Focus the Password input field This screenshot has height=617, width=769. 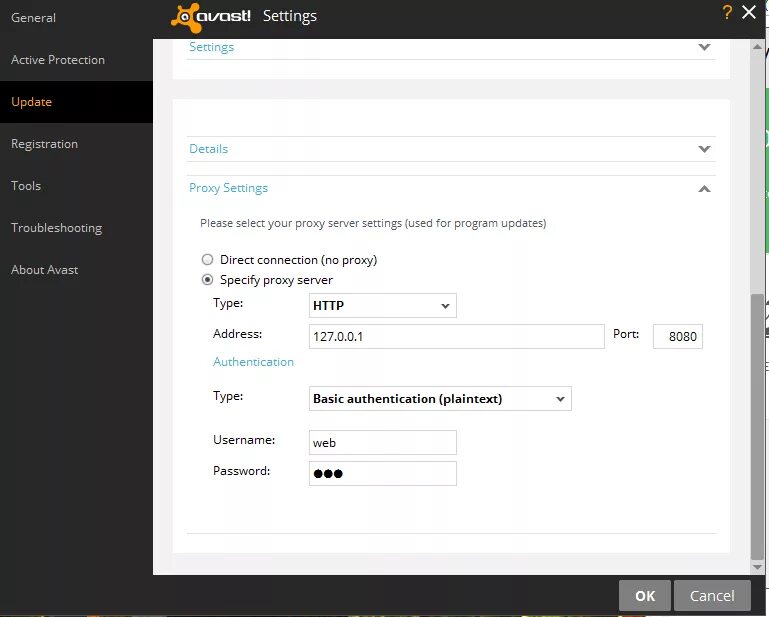pyautogui.click(x=383, y=473)
